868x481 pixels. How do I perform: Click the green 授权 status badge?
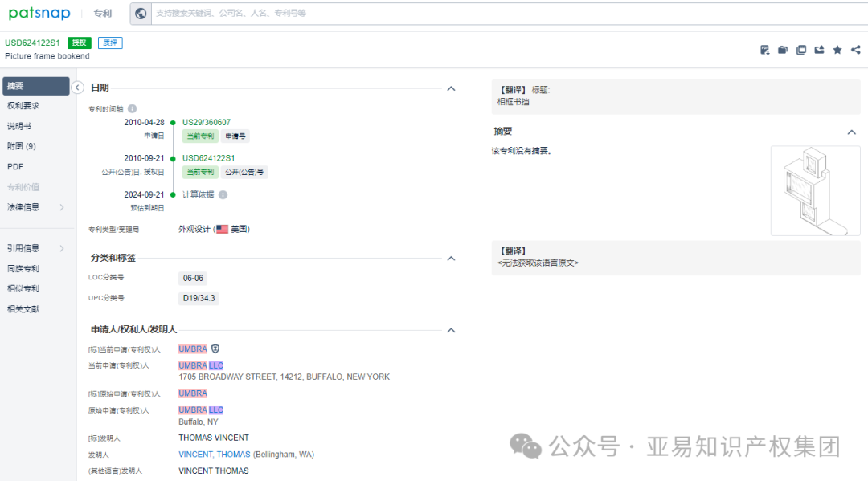(x=79, y=43)
